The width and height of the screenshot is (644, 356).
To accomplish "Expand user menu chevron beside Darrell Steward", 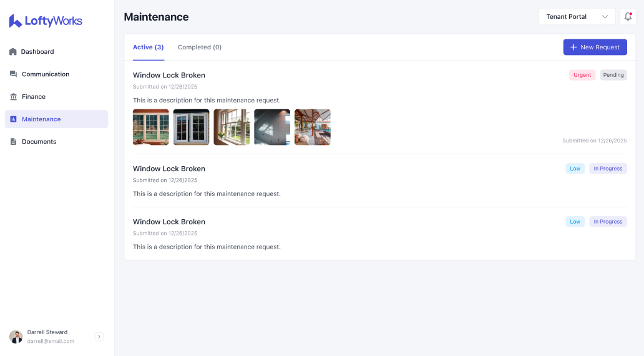I will (x=99, y=337).
